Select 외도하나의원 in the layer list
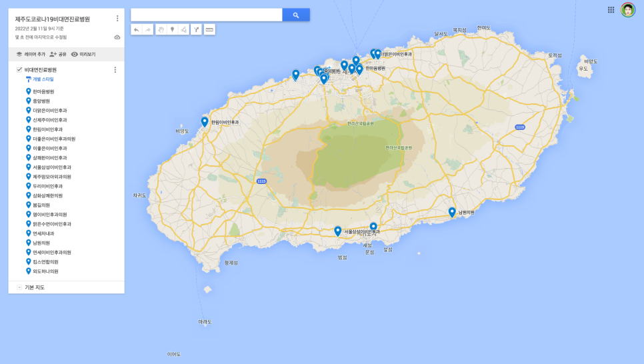Screen dimensions: 644x364 45,271
